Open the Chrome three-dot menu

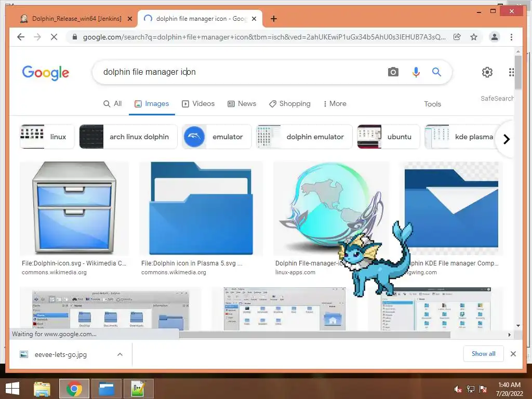coord(511,37)
